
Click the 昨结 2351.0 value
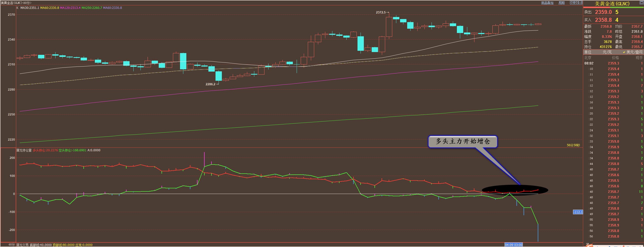click(x=637, y=31)
